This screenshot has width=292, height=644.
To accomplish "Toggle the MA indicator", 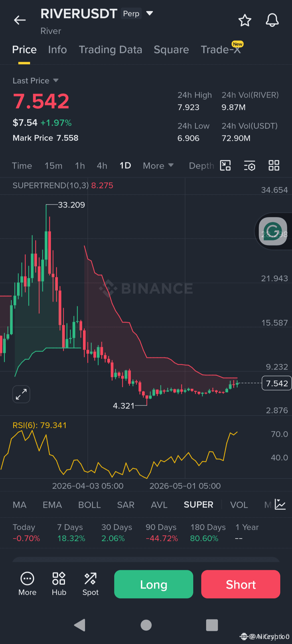I will click(x=19, y=505).
